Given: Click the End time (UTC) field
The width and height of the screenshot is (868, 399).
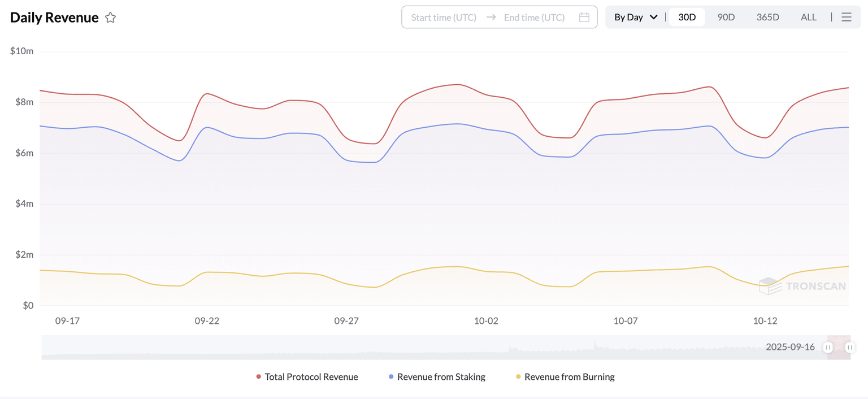Looking at the screenshot, I should (x=534, y=17).
